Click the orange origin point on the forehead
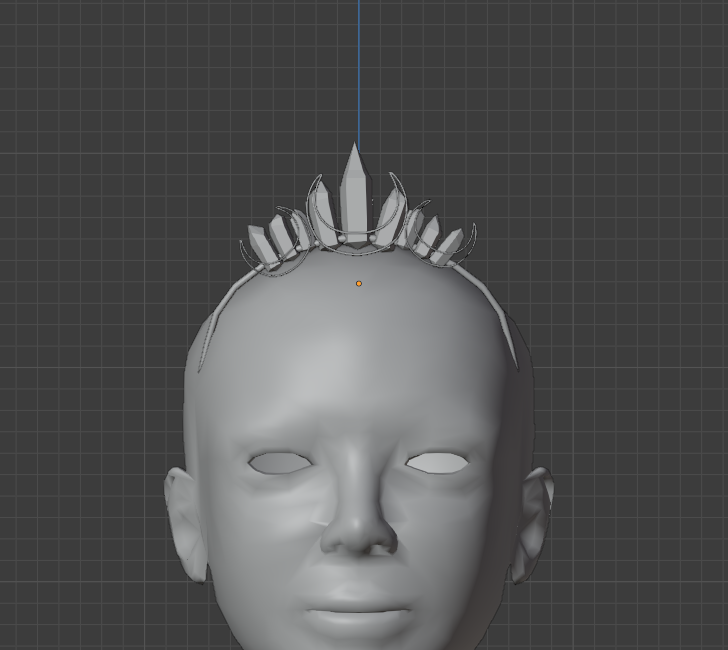 (x=359, y=283)
